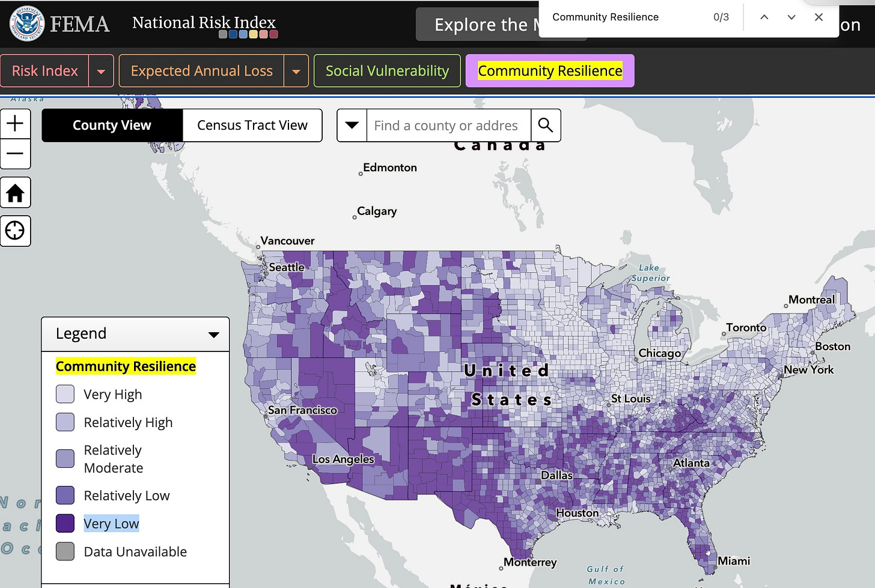
Task: Go to next find result arrow
Action: [x=791, y=17]
